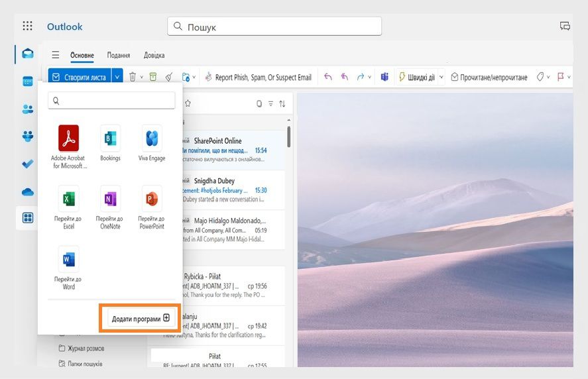Click the Delete trash can icon
Screen dimensions: 588x379
click(133, 77)
